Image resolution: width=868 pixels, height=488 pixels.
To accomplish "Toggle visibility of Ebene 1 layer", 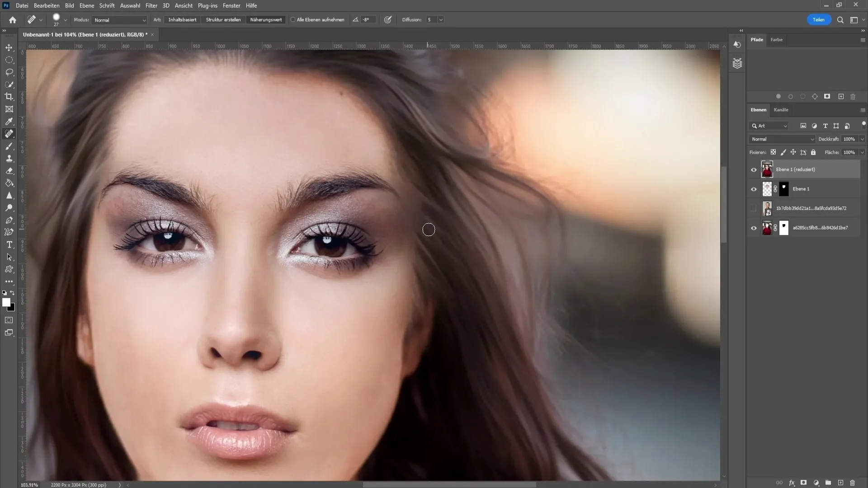I will 754,189.
